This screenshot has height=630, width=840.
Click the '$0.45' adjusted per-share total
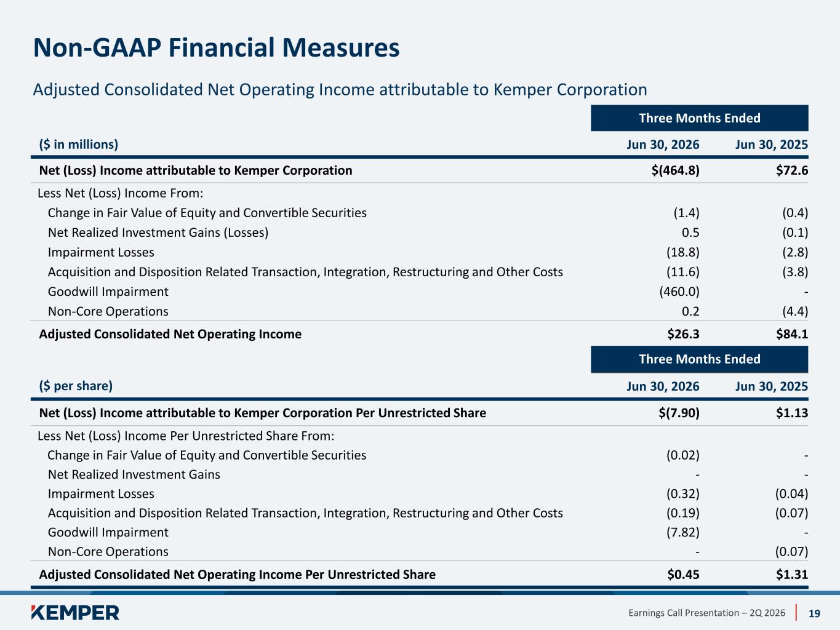684,575
